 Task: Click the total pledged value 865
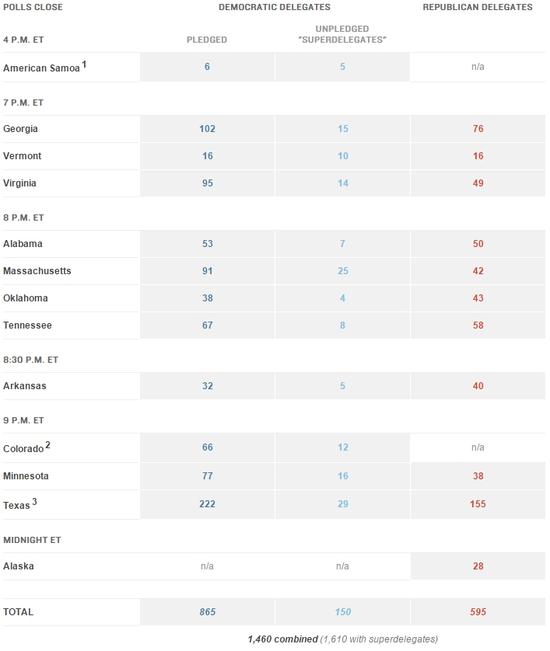pos(207,612)
